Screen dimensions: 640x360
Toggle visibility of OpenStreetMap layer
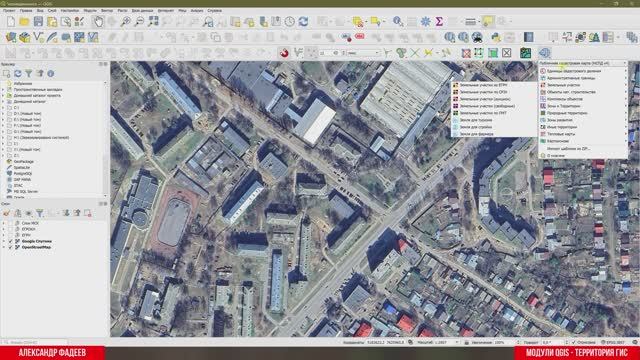(x=11, y=247)
